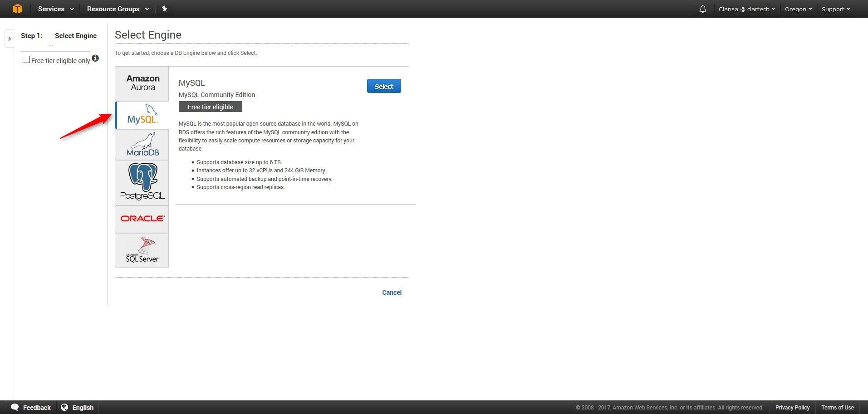Click the globe language icon
The height and width of the screenshot is (414, 868).
(64, 407)
